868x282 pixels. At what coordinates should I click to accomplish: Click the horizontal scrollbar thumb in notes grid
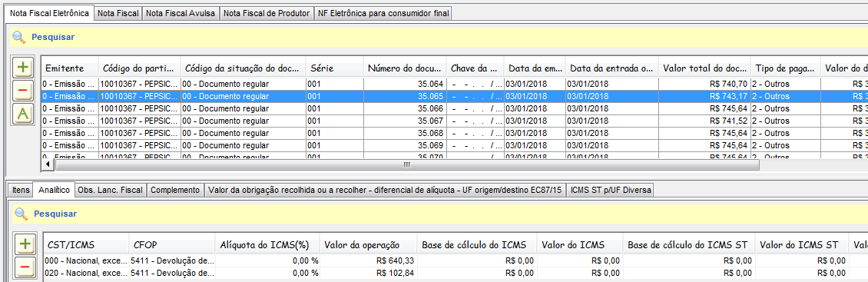(407, 164)
